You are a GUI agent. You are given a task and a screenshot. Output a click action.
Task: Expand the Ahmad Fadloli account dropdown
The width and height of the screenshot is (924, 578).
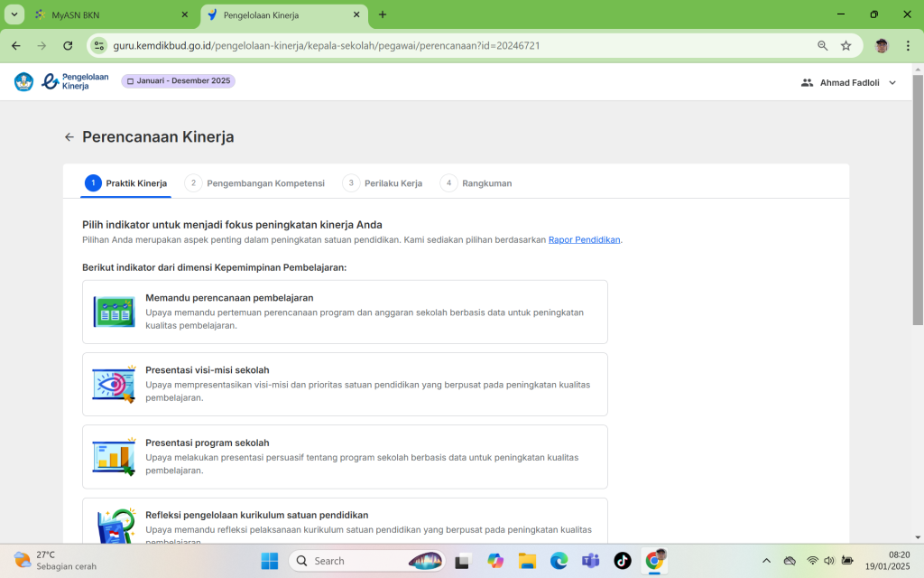click(849, 82)
